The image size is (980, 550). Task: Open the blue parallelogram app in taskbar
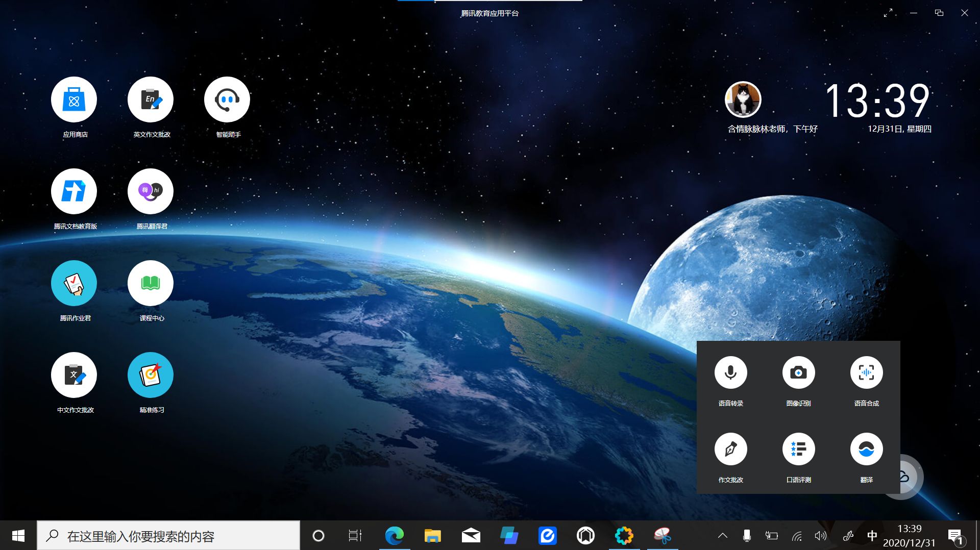[509, 536]
